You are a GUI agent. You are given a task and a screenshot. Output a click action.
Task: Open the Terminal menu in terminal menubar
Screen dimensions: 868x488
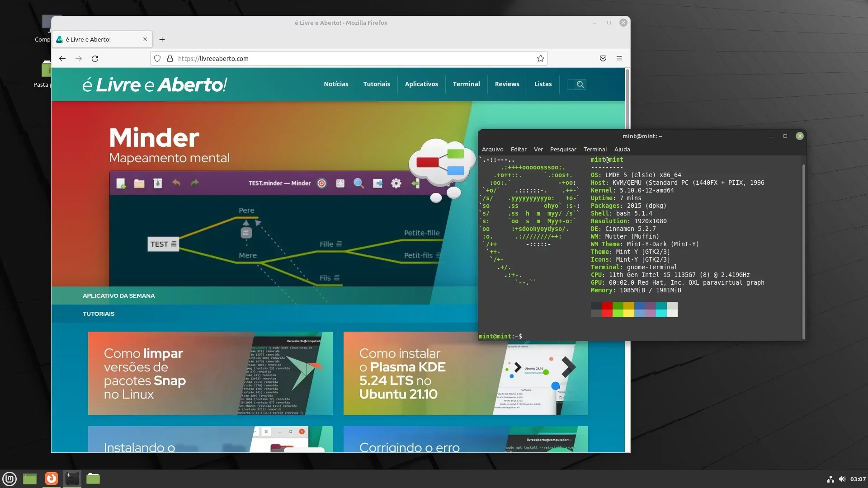pyautogui.click(x=595, y=150)
